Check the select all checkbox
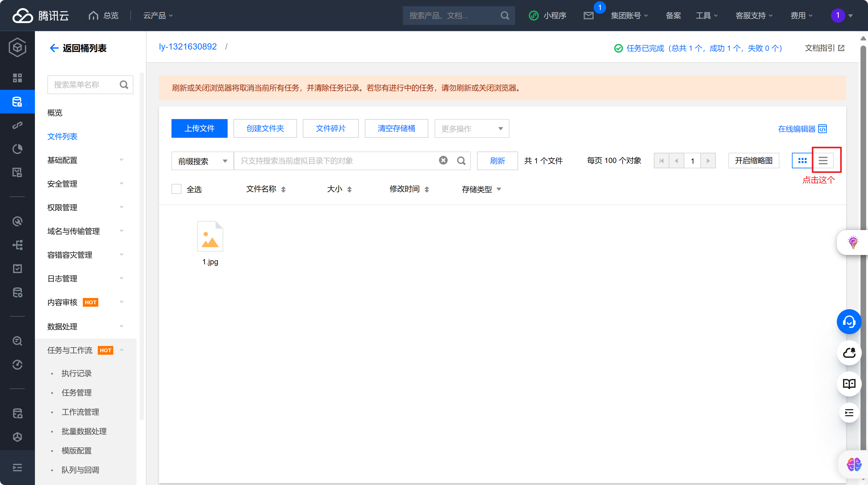 (176, 189)
